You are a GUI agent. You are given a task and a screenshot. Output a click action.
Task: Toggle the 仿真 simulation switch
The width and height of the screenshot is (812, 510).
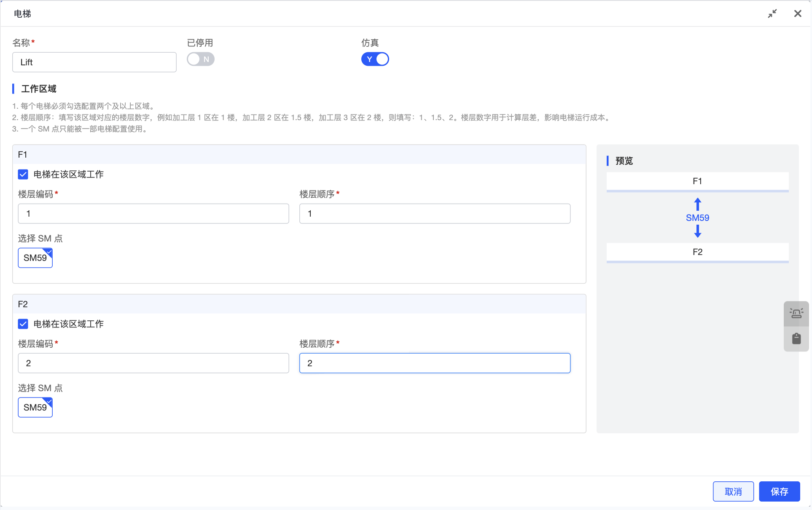[375, 59]
